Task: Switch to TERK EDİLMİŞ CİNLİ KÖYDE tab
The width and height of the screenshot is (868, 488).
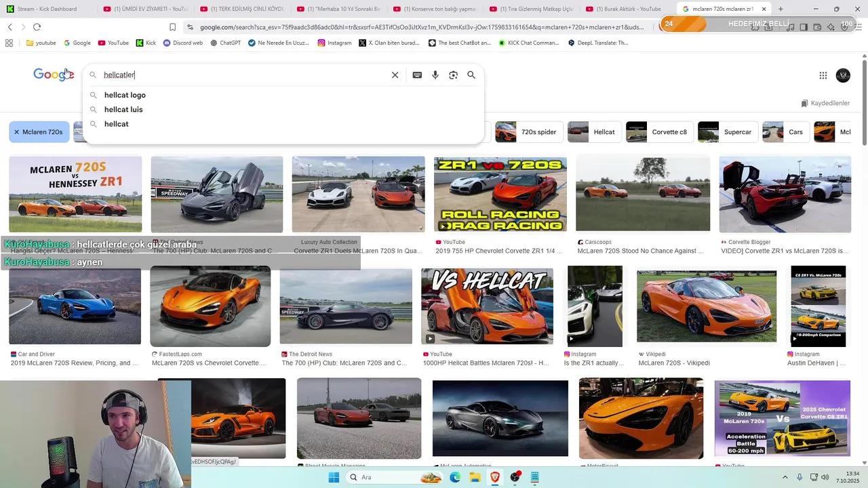Action: click(x=241, y=9)
